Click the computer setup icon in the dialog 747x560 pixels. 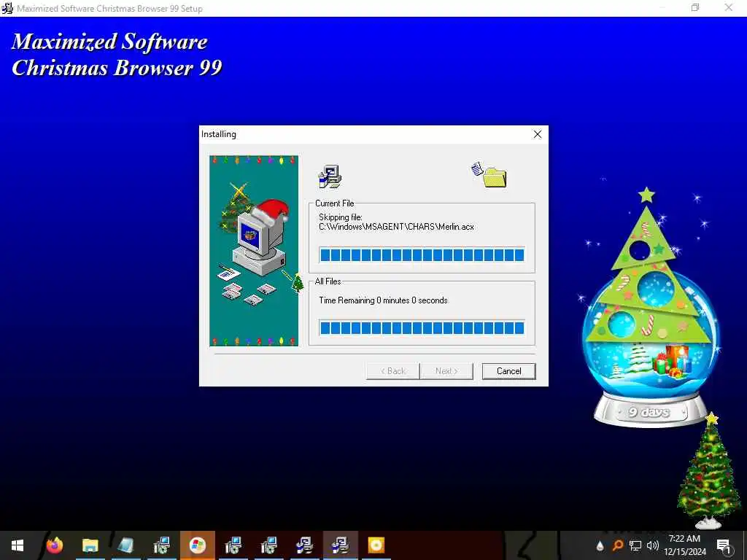click(x=330, y=176)
